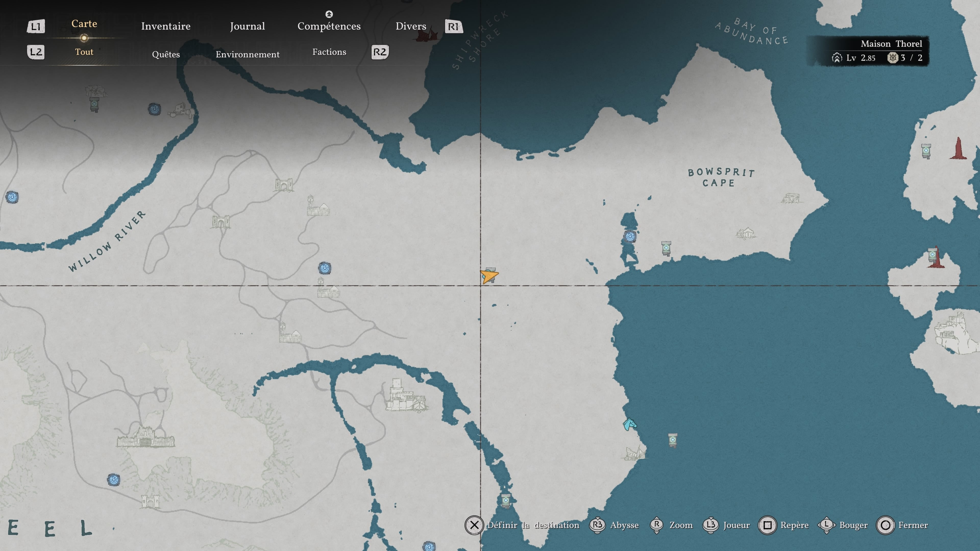Click the Maison Thorel region title

pos(891,44)
